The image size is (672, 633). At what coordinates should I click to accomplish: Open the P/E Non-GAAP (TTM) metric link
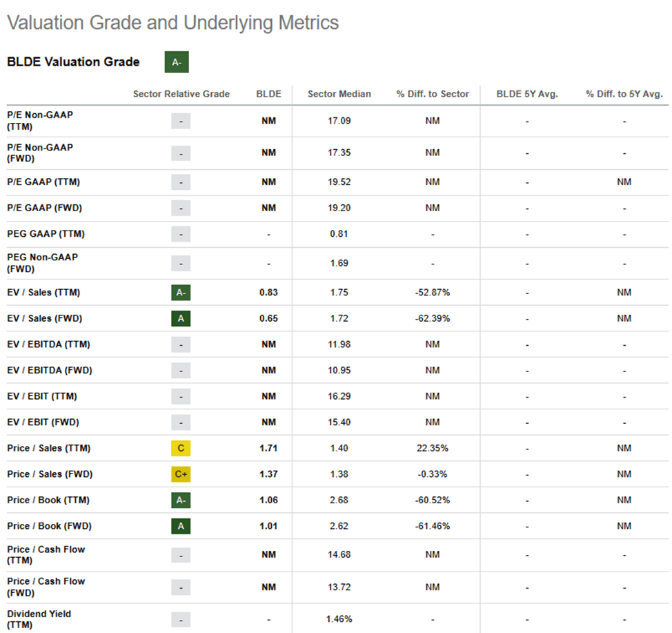click(x=40, y=121)
